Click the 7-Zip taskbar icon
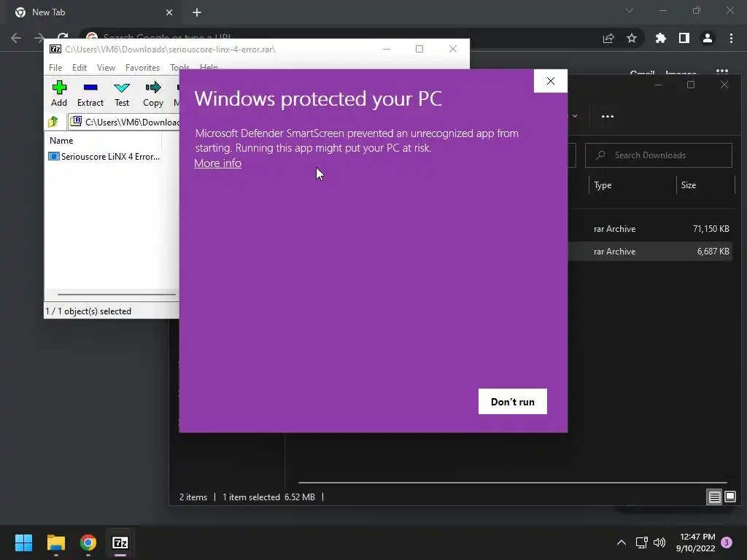This screenshot has width=747, height=560. coord(120,542)
